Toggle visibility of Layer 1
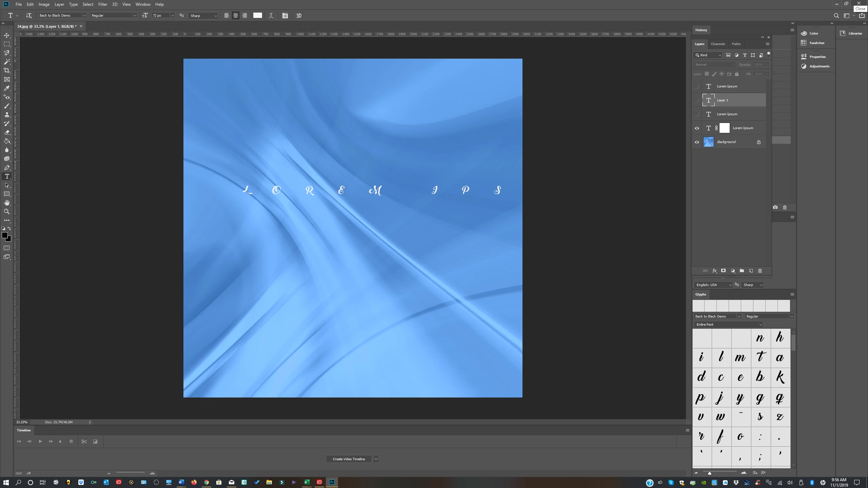 [x=697, y=100]
